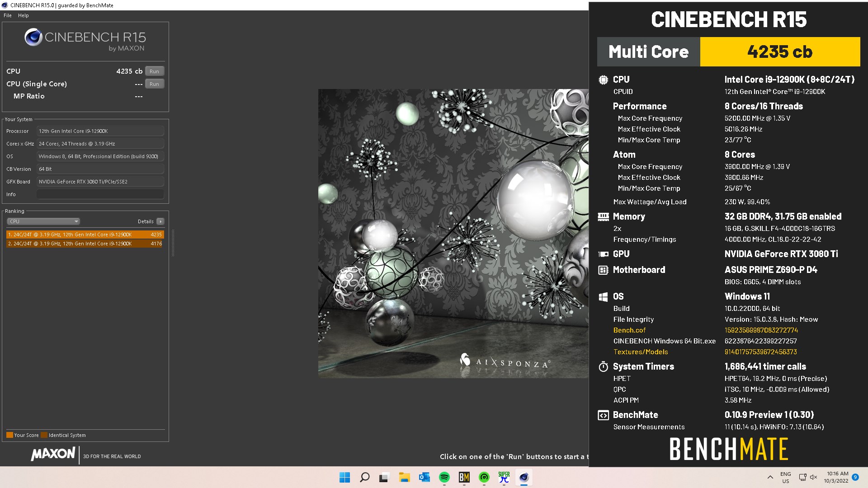Open the green circular taskbar app
868x488 pixels.
tap(484, 477)
